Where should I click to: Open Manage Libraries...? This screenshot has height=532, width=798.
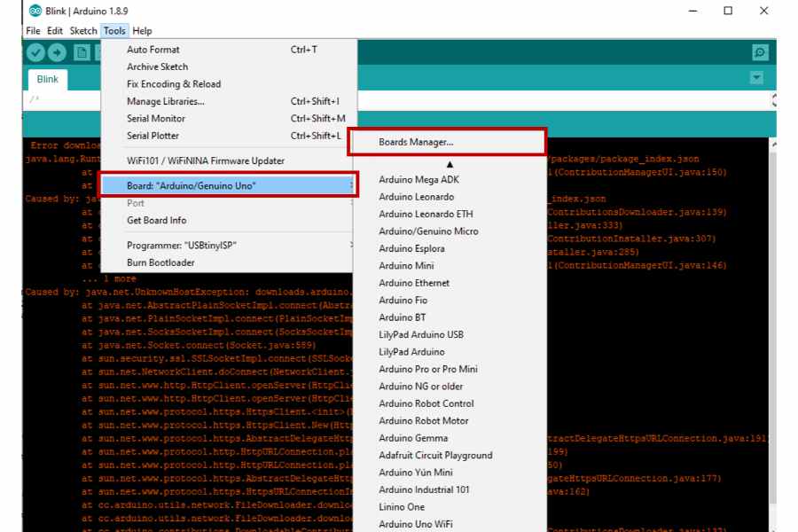coord(227,101)
